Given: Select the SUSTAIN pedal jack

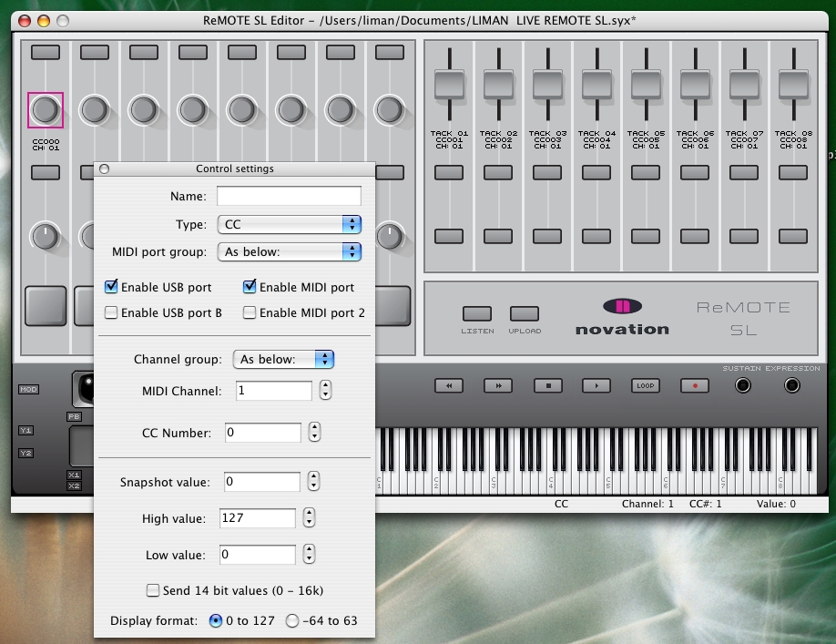Looking at the screenshot, I should tap(743, 385).
